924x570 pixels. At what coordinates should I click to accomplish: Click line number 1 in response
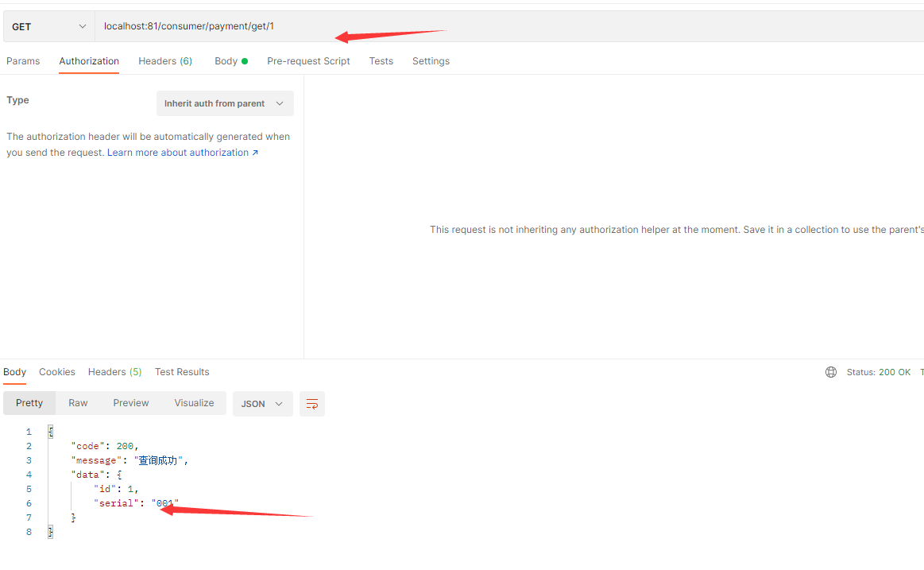pos(29,432)
